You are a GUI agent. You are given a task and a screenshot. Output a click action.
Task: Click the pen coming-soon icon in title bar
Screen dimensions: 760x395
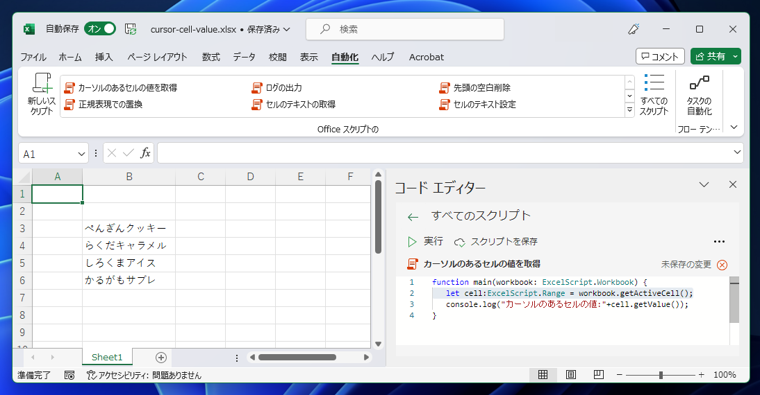pyautogui.click(x=633, y=29)
